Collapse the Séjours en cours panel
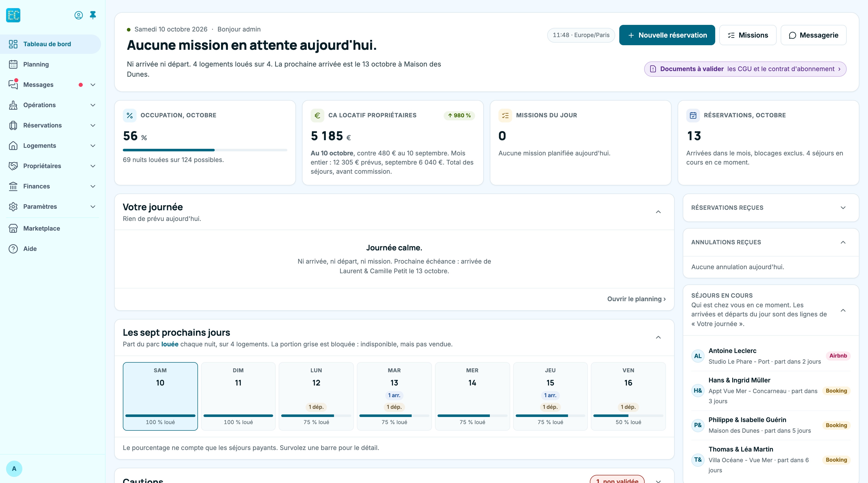This screenshot has height=483, width=868. click(843, 310)
